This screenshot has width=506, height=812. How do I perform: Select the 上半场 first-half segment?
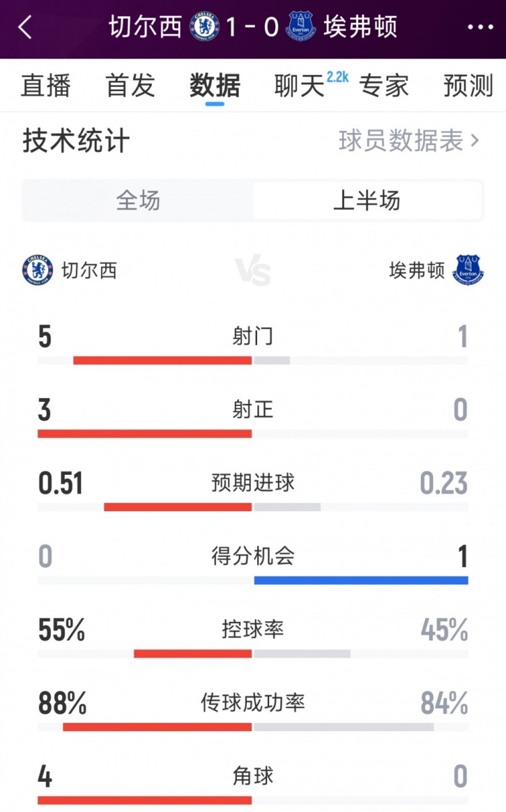coord(367,200)
